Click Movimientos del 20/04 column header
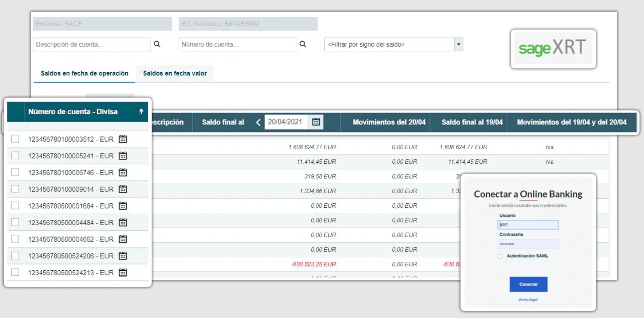This screenshot has width=644, height=318. pos(389,122)
